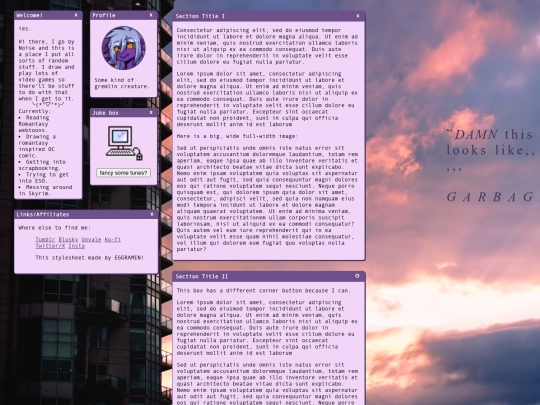Close the Section Title I window
The width and height of the screenshot is (540, 405).
tap(358, 16)
